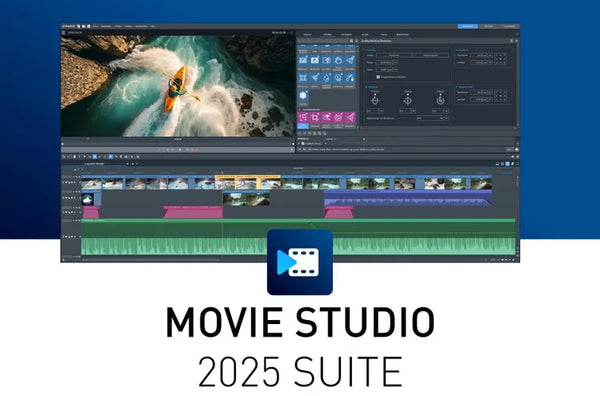Select second blue tile in upper row
Image resolution: width=600 pixels, height=396 pixels.
[x=315, y=60]
